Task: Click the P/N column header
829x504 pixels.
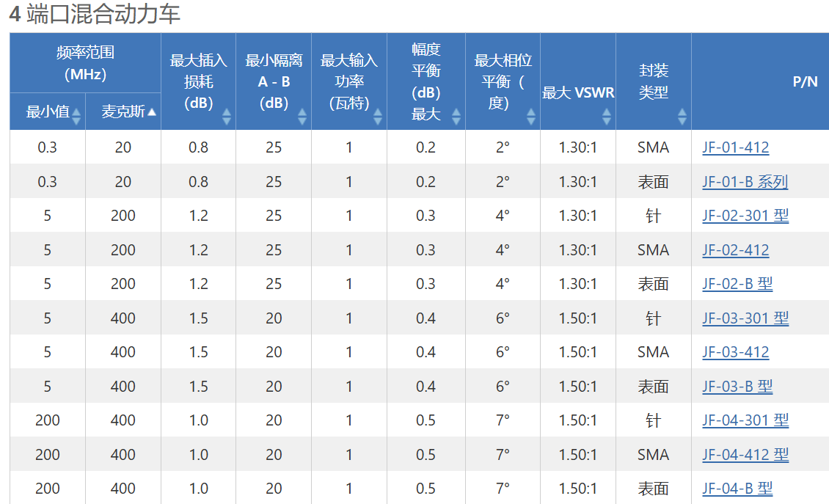Action: click(x=760, y=81)
